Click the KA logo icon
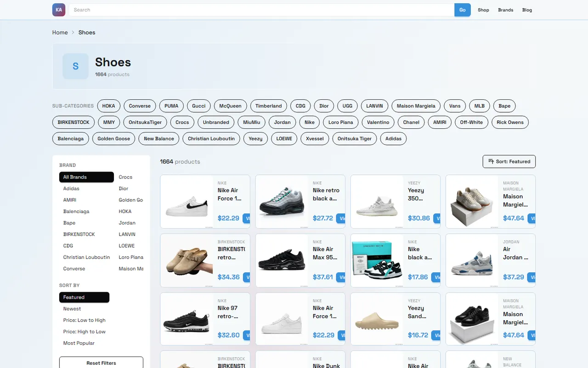 tap(59, 10)
